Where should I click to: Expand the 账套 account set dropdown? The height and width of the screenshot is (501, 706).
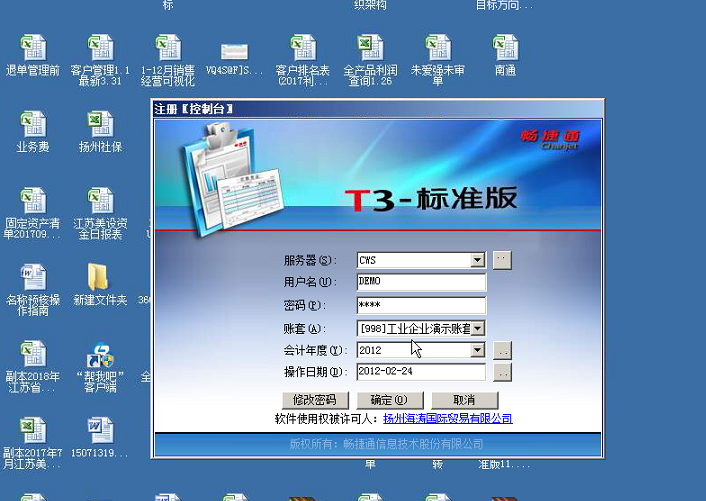477,328
